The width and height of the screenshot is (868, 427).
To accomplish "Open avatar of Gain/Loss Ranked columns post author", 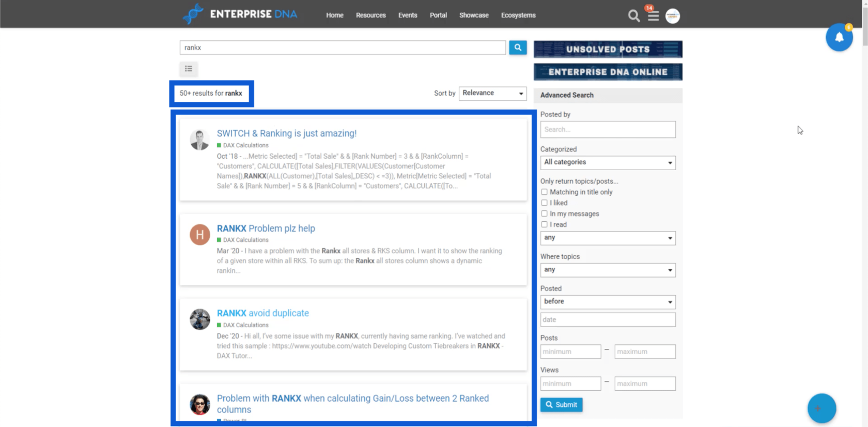I will 199,405.
